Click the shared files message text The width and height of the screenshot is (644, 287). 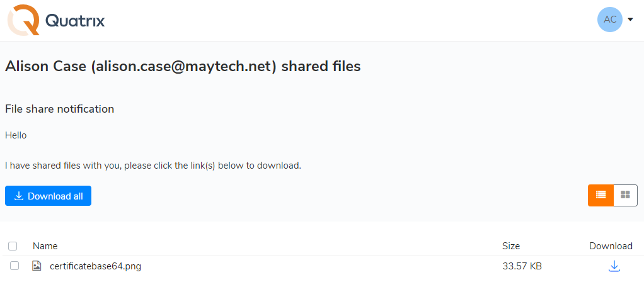point(153,166)
